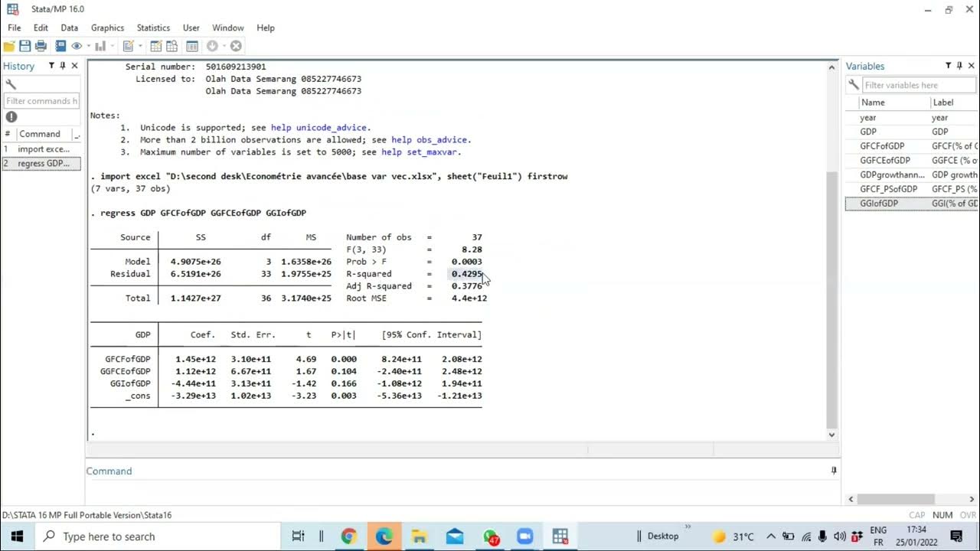Select variable year in Variables
Screen dimensions: 980x551
point(912,118)
